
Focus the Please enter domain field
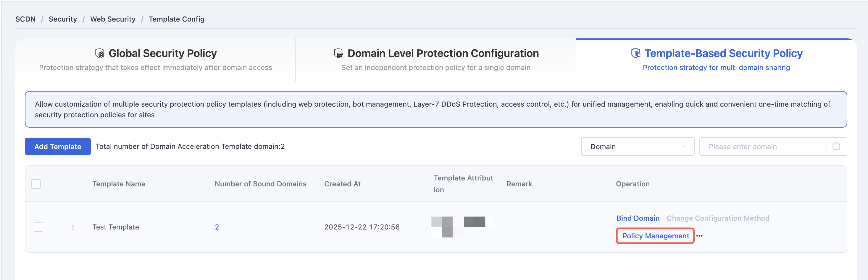pyautogui.click(x=763, y=146)
